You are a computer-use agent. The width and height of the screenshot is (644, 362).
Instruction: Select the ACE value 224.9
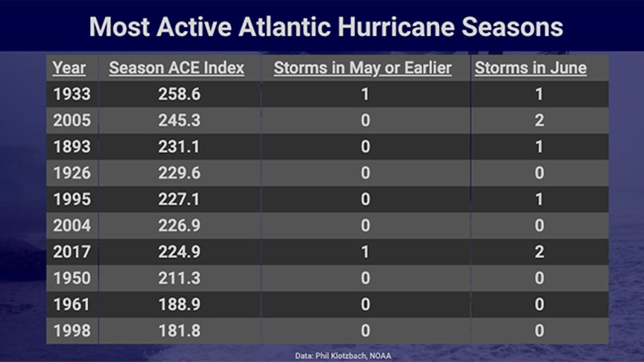(x=179, y=252)
